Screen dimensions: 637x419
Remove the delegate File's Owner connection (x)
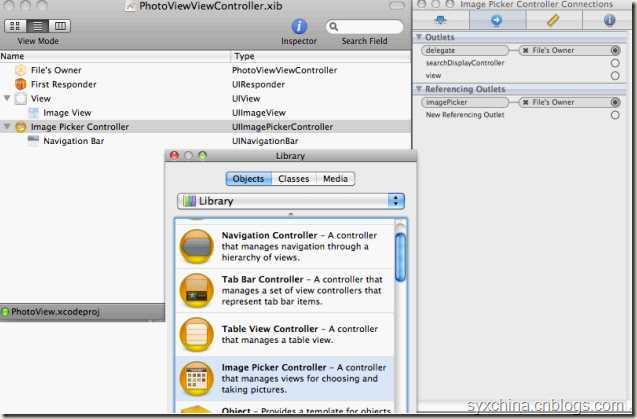tap(525, 50)
